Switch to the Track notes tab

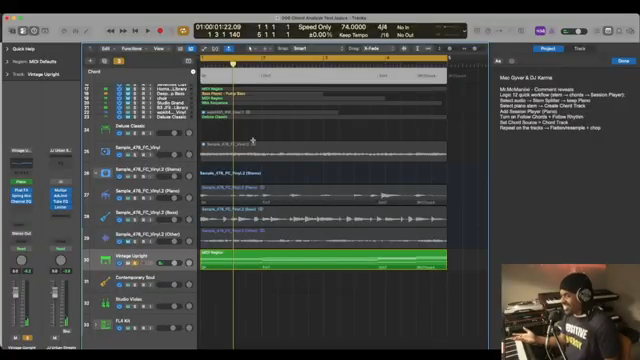(580, 49)
